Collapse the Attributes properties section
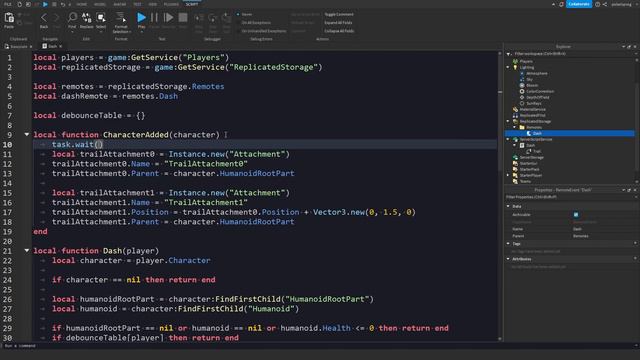The width and height of the screenshot is (640, 360). pos(509,259)
